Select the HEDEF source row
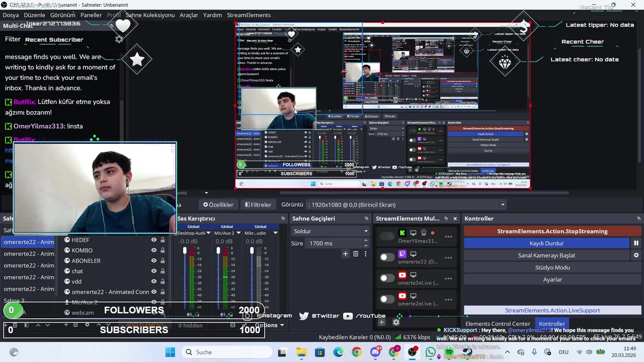Image resolution: width=644 pixels, height=362 pixels. 115,240
